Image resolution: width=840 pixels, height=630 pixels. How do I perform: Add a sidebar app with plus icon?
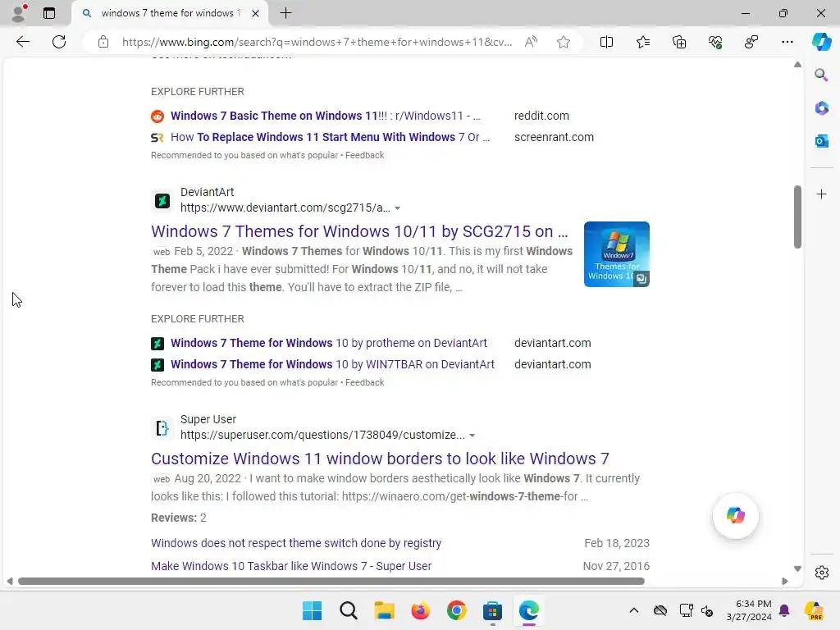point(821,194)
